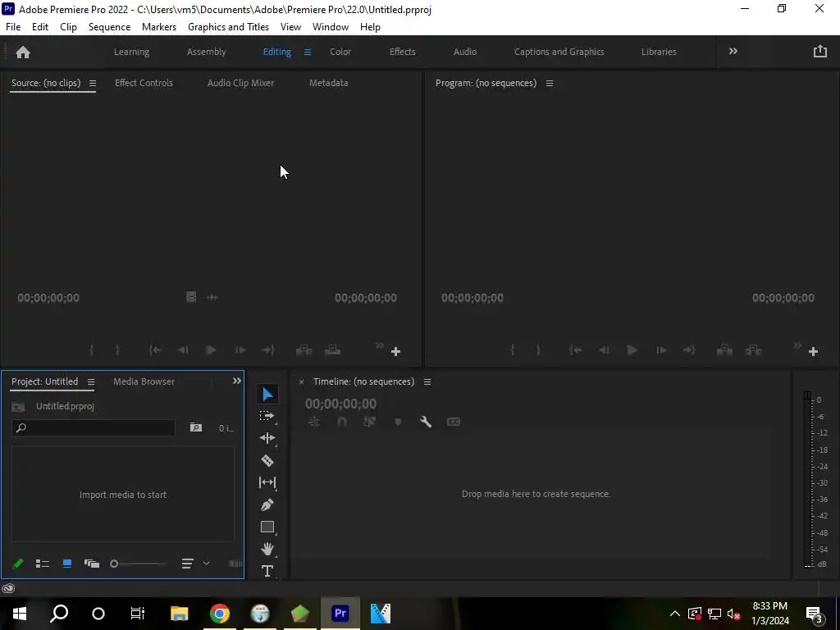Click Insert button in Source monitor
Screen dimensions: 840x630
click(x=304, y=350)
